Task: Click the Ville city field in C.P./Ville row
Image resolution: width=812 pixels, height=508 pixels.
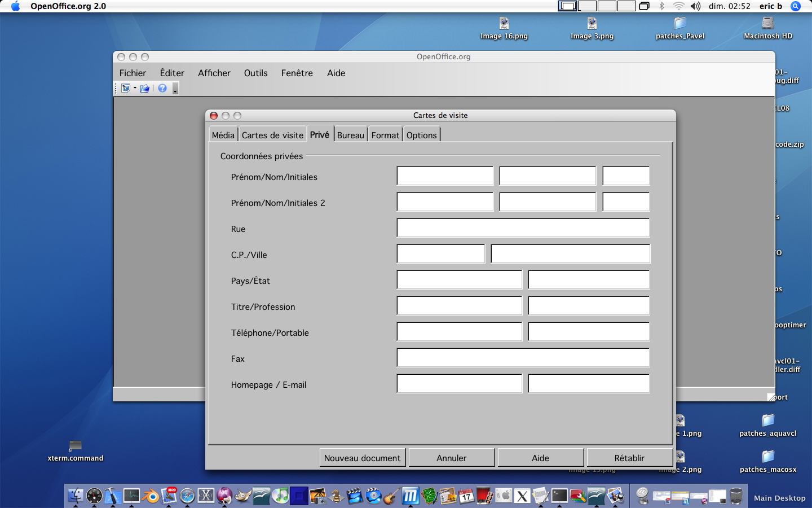Action: (x=571, y=254)
